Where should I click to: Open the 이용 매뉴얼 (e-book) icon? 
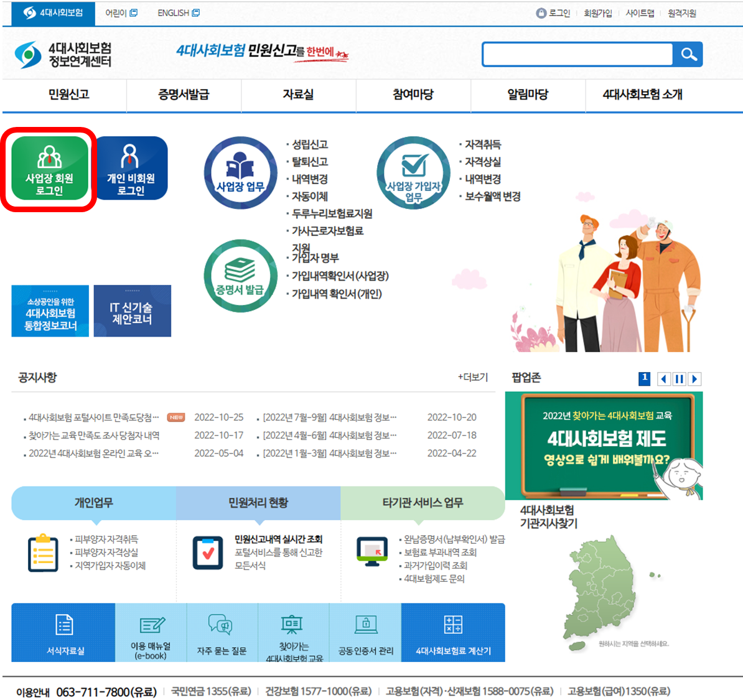151,624
